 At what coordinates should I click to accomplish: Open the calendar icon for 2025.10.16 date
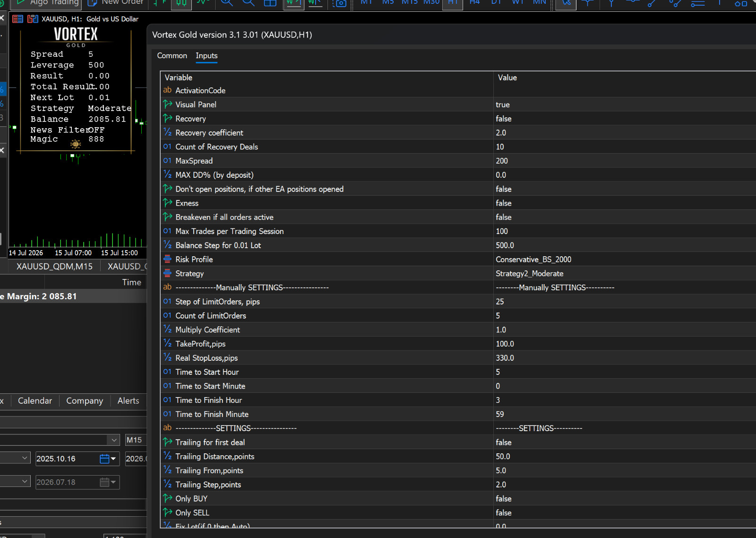(x=104, y=459)
